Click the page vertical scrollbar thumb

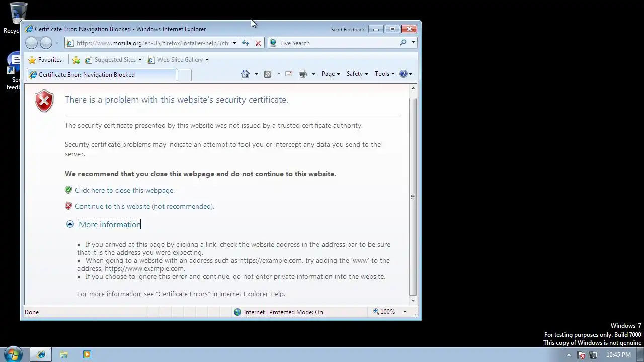[413, 196]
